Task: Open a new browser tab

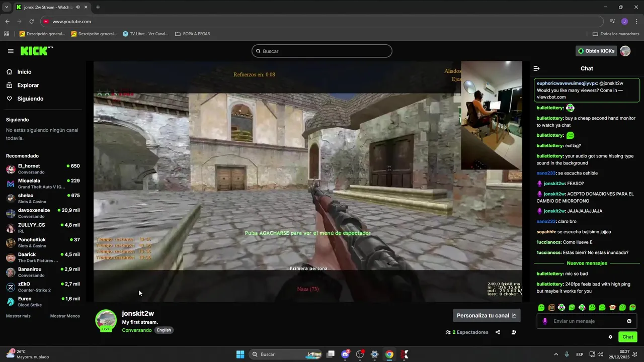Action: click(98, 7)
